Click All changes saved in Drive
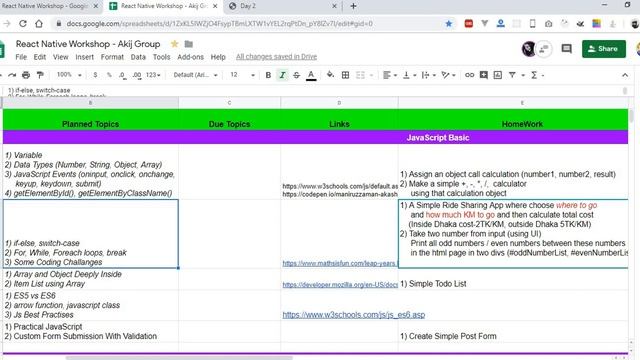The height and width of the screenshot is (360, 640). click(x=276, y=57)
